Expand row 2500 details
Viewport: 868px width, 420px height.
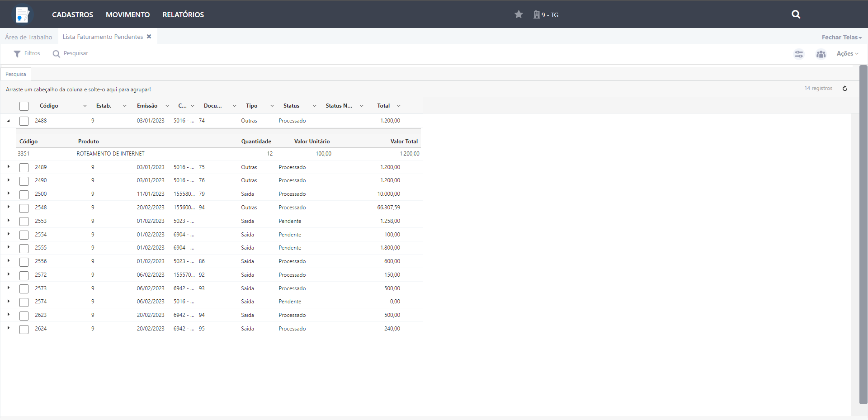pyautogui.click(x=8, y=193)
